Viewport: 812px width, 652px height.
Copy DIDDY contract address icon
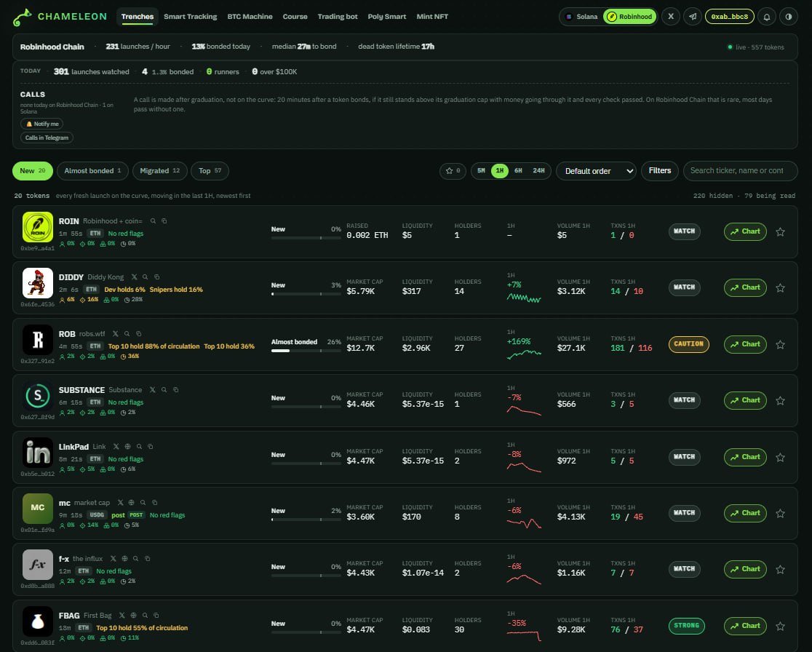(156, 277)
